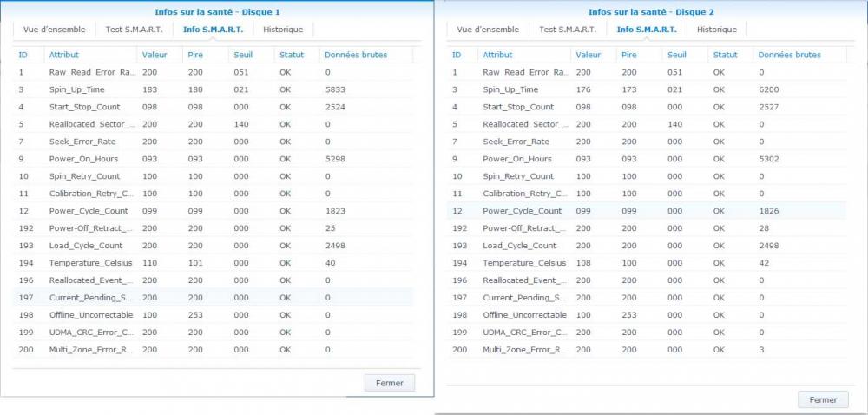Switch to Test S.M.A.R.T. tab in Disque 2

tap(568, 30)
